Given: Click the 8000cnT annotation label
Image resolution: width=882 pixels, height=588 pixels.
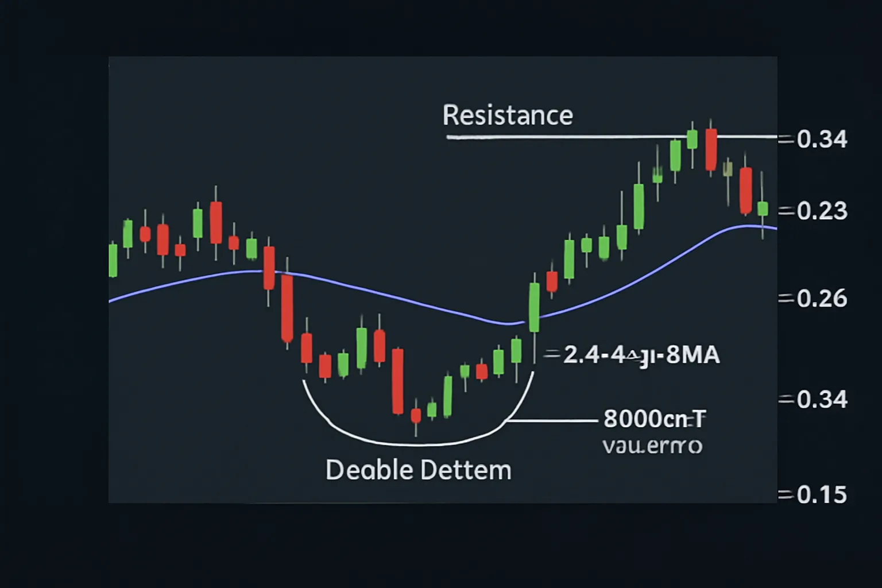Looking at the screenshot, I should 655,419.
